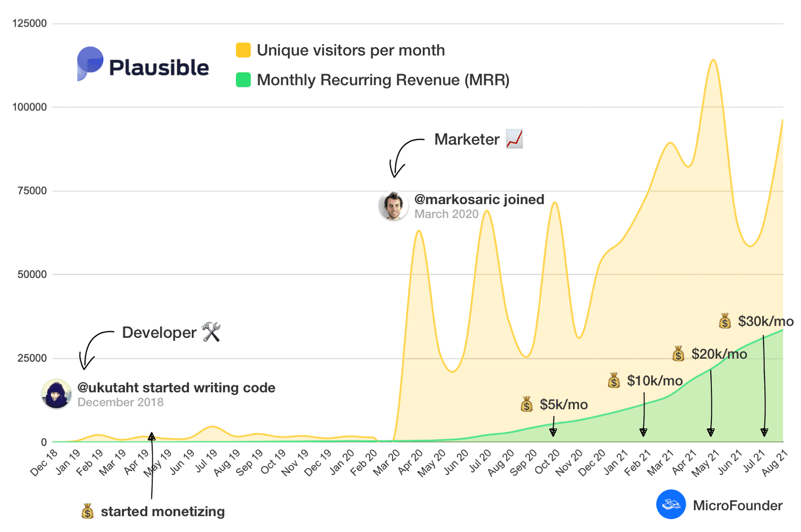Click the 'December 2018' date caption

(x=120, y=402)
